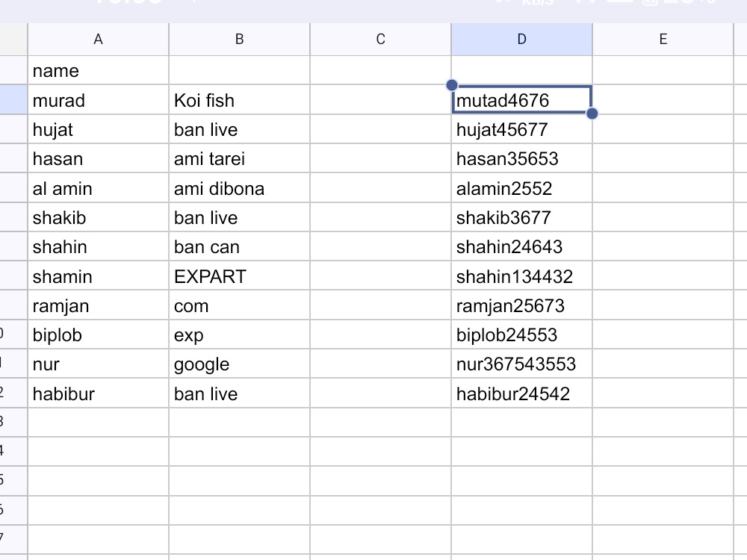Select cell 'habibur24542'
The image size is (747, 560).
(x=521, y=393)
